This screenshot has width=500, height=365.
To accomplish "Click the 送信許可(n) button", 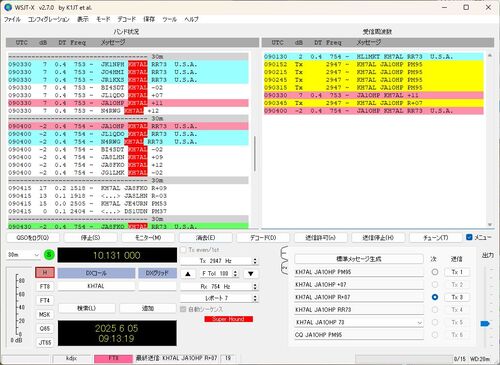I will (x=321, y=238).
